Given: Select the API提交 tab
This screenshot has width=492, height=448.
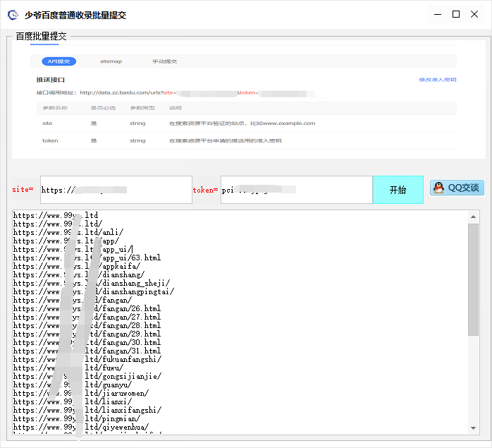Looking at the screenshot, I should tap(59, 61).
